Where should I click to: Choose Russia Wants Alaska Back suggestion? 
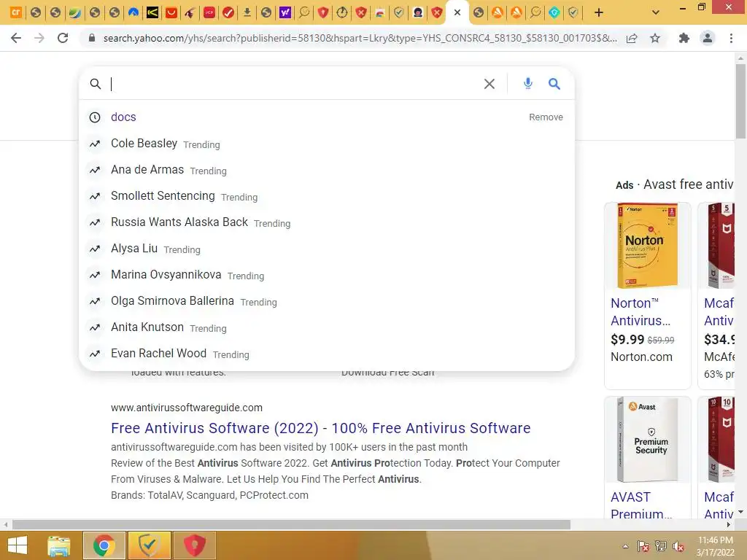[x=327, y=222]
